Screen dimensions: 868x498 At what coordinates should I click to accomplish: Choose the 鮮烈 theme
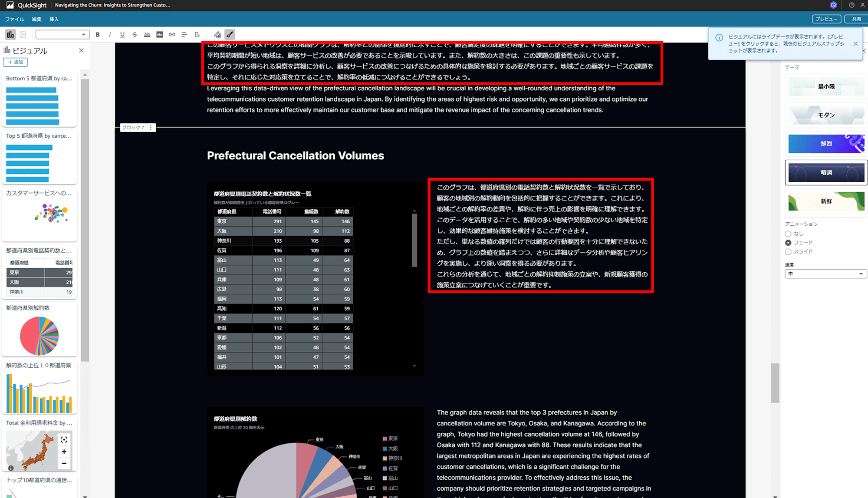[x=826, y=144]
